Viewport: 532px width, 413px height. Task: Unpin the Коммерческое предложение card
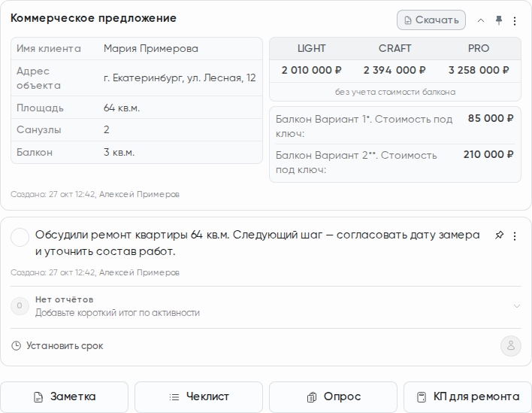coord(498,21)
